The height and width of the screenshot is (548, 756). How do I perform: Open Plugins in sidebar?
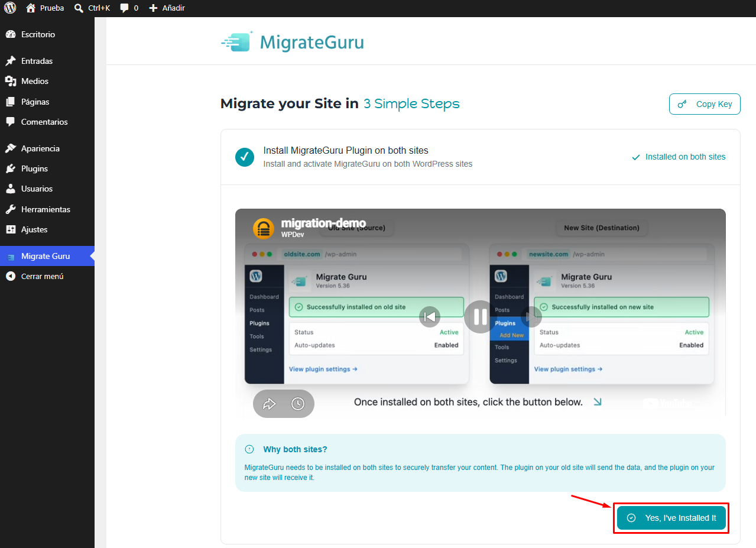click(x=47, y=168)
